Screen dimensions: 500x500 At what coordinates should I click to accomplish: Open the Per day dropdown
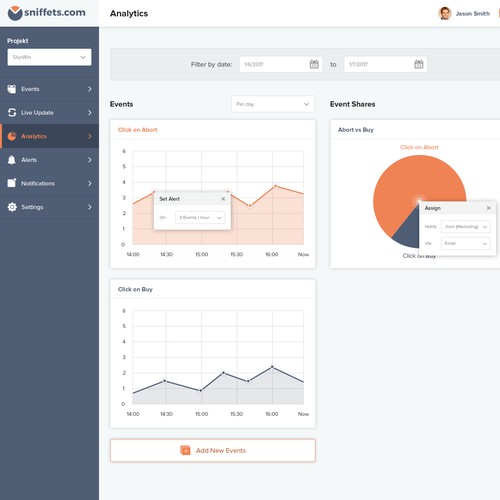[273, 104]
